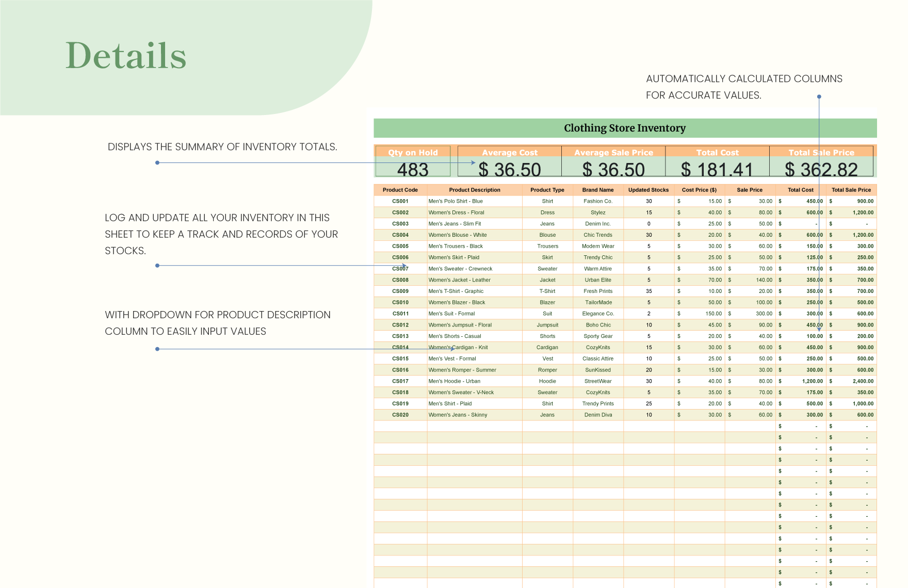The height and width of the screenshot is (588, 908).
Task: Select brand cell Chic Trends
Action: [598, 235]
